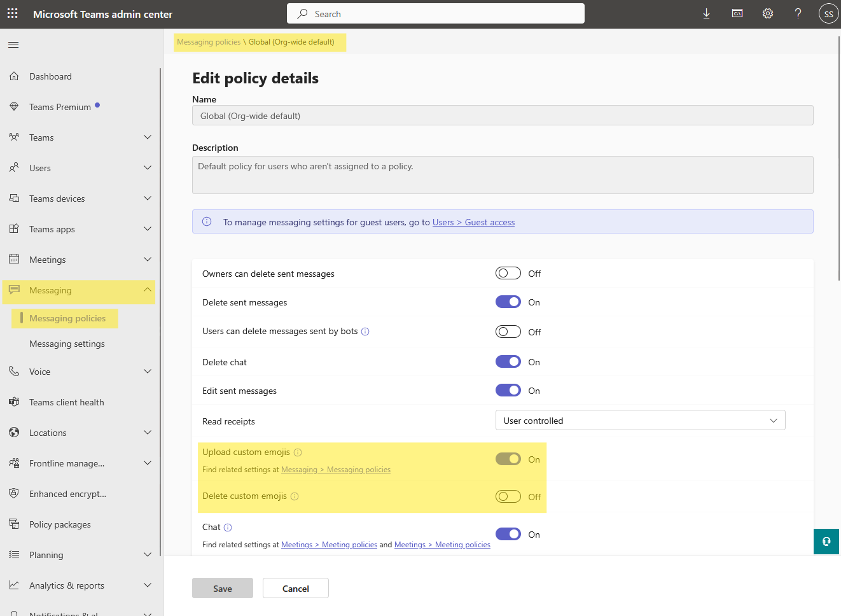Open the Users > Guest access link
Screen dimensions: 841x616
pos(473,222)
